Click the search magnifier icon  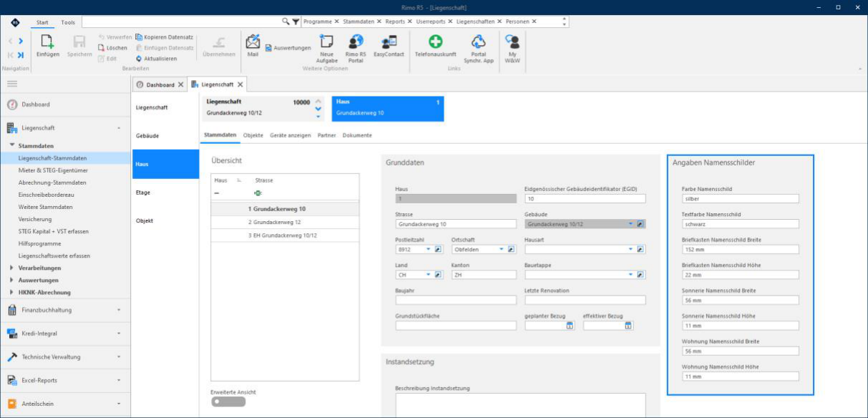click(286, 21)
